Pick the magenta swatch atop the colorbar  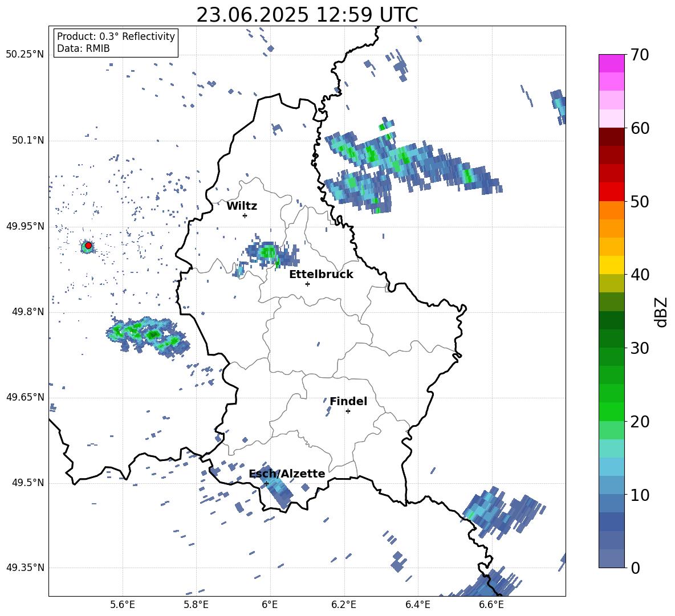[611, 64]
